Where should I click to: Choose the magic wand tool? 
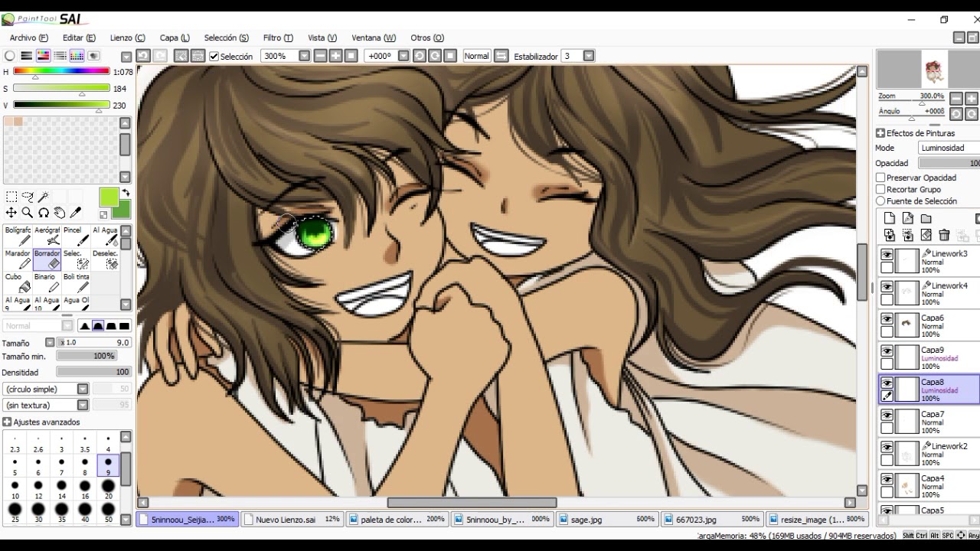click(44, 197)
